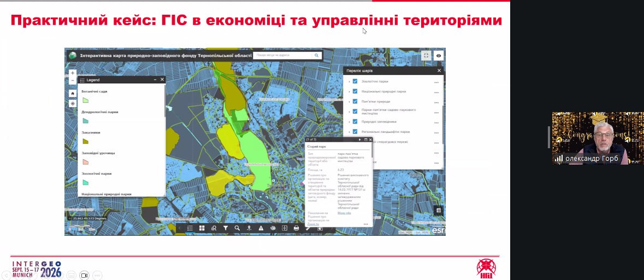Viewport: 644px width, 280px height.
Task: Click the stacked layers icon at map right
Action: pos(439,211)
